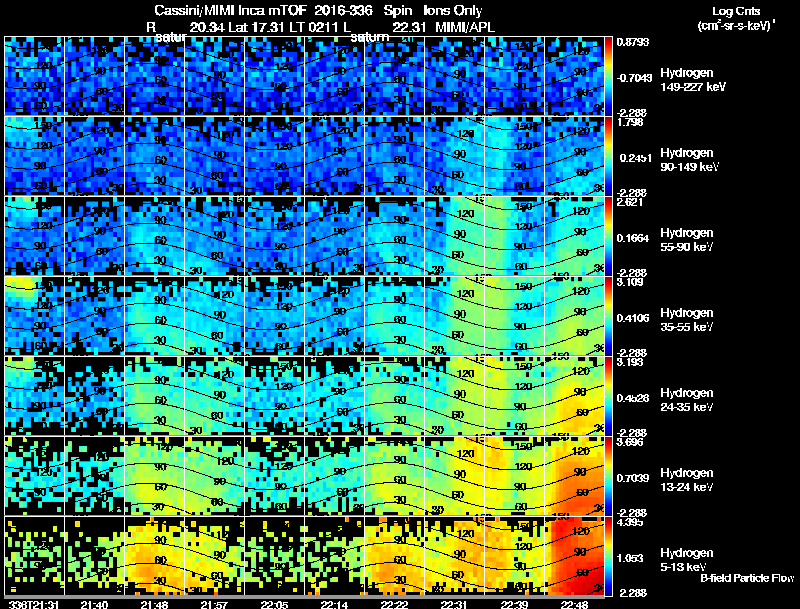Image resolution: width=800 pixels, height=609 pixels.
Task: Click the 5-13 keV panel at 21:48
Action: tap(154, 556)
